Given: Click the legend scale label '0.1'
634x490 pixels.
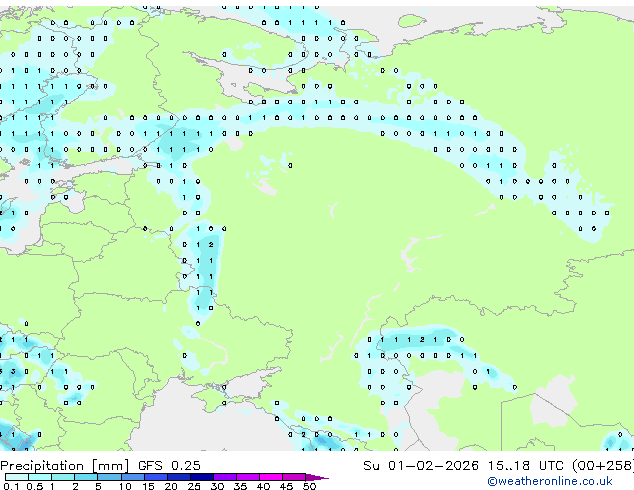Looking at the screenshot, I should 11,486.
